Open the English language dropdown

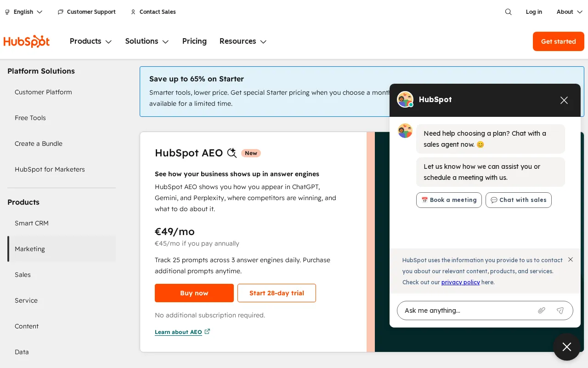pyautogui.click(x=24, y=12)
